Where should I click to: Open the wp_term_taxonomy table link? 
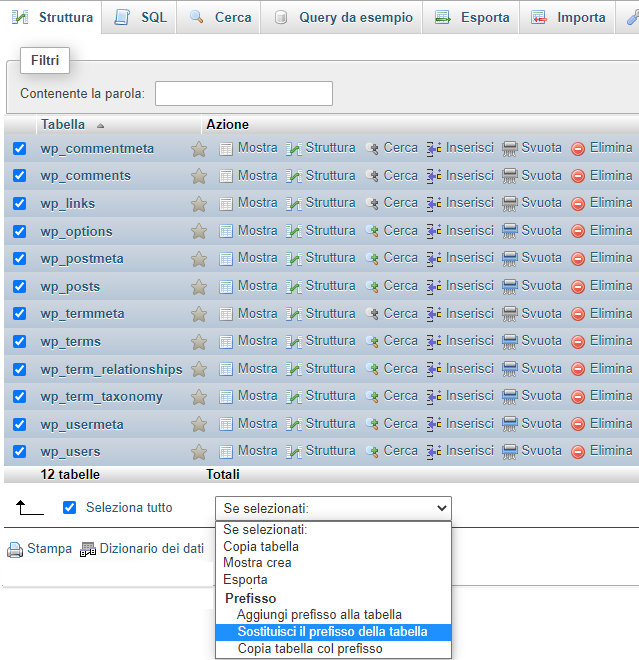[x=101, y=396]
